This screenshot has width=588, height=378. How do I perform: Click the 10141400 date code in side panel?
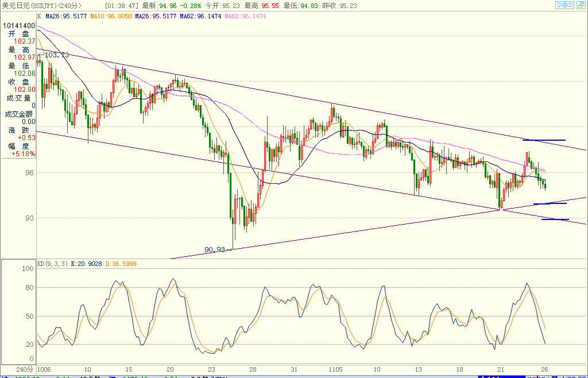pyautogui.click(x=19, y=26)
